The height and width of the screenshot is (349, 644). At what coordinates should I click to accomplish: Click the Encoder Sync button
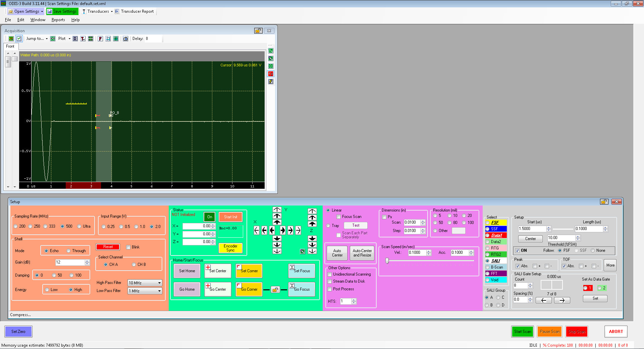click(230, 248)
